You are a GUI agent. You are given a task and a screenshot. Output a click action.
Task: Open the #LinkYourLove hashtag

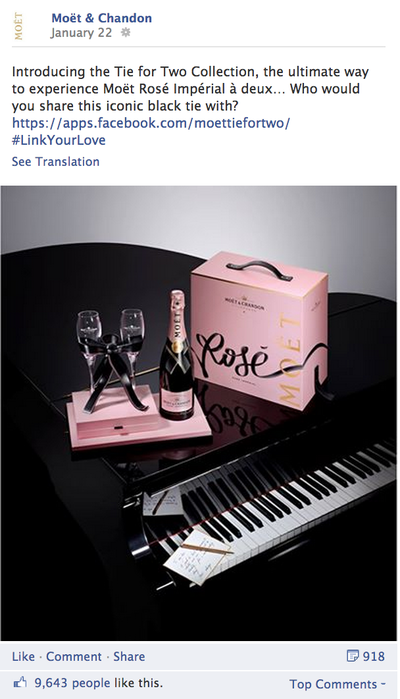[x=59, y=140]
